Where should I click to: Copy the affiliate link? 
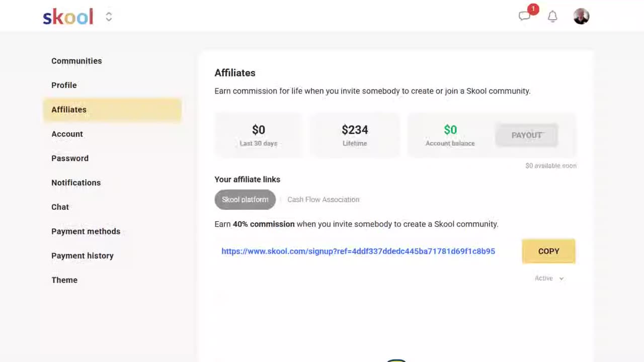point(548,251)
